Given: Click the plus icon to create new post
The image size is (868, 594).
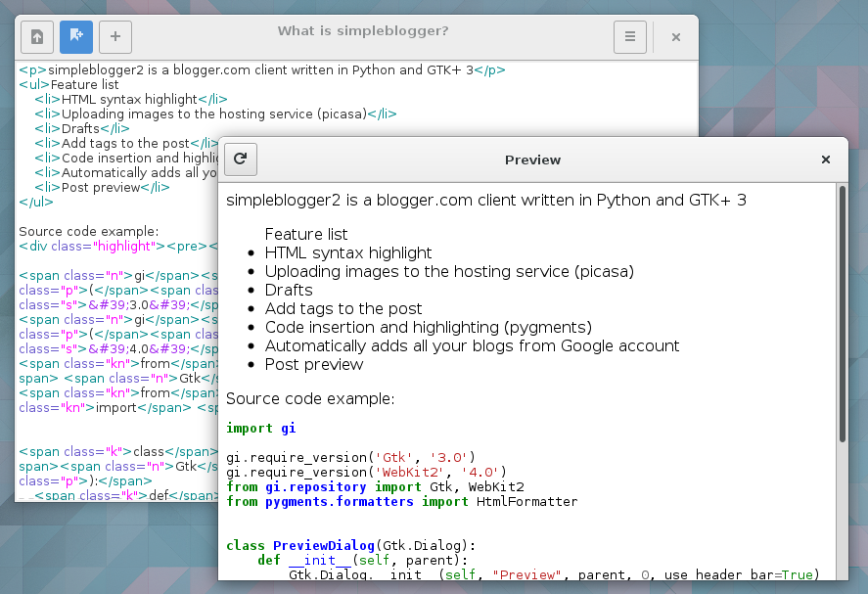Looking at the screenshot, I should point(115,37).
